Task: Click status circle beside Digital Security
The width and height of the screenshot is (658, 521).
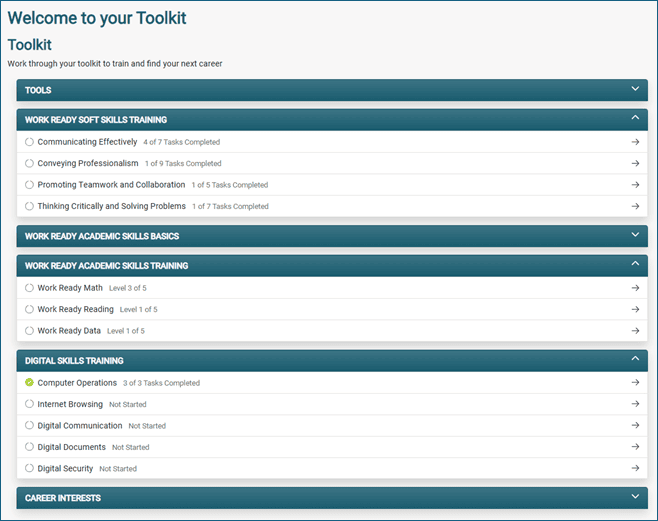Action: pos(29,468)
